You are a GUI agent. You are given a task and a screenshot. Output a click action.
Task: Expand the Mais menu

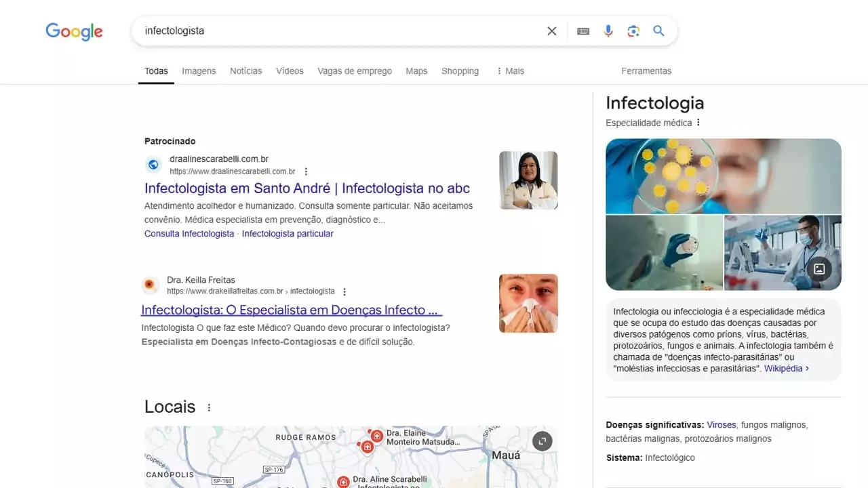tap(510, 71)
